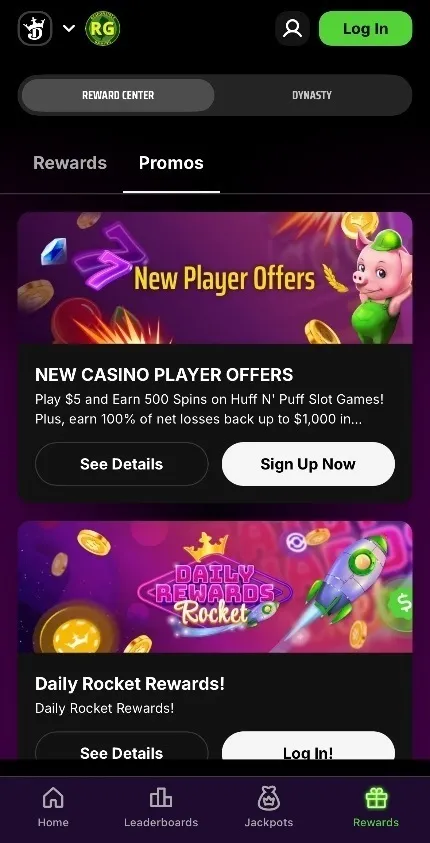Expand the product switcher chevron beside logo

click(x=69, y=28)
